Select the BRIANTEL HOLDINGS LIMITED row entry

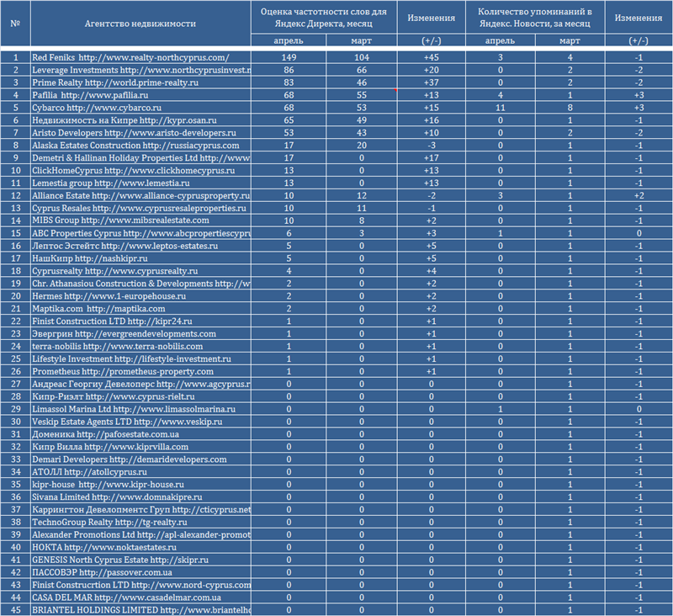point(140,610)
